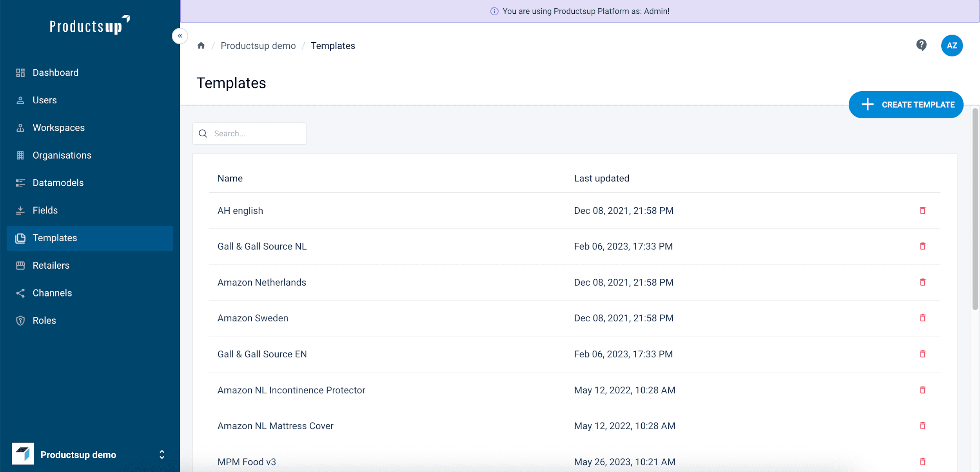Click the vertical page scrollbar
The image size is (980, 472).
(x=975, y=209)
